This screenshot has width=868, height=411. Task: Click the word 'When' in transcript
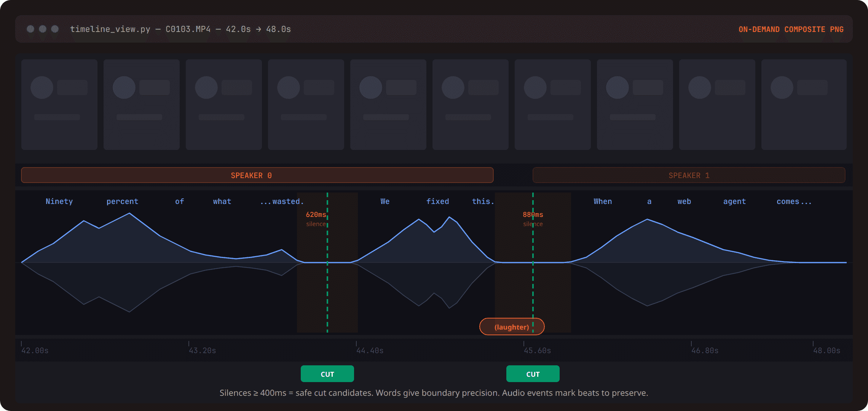pos(603,201)
